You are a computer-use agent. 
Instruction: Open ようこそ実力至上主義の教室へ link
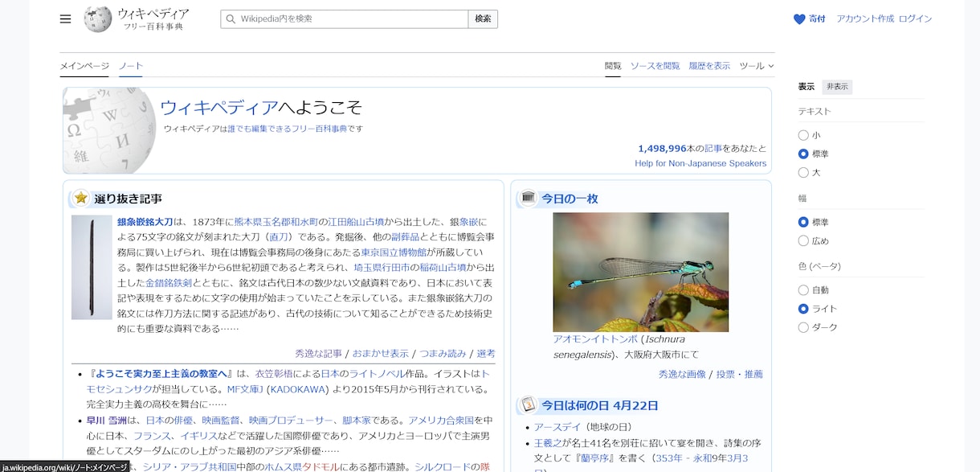pos(160,374)
